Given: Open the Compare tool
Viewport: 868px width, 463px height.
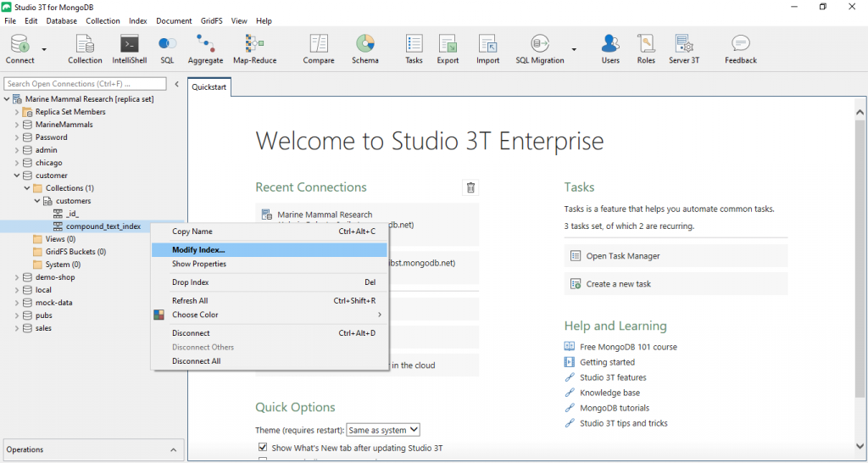Looking at the screenshot, I should (x=319, y=48).
